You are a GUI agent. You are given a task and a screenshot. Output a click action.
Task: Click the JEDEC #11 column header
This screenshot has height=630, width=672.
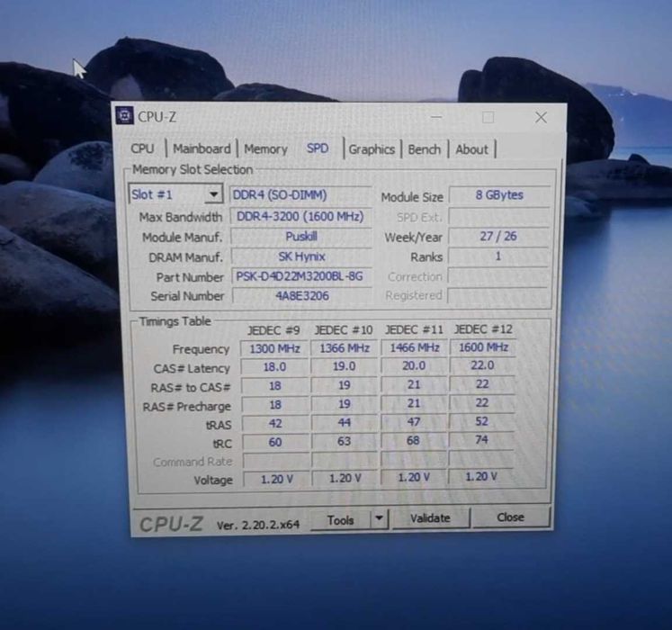(x=414, y=329)
